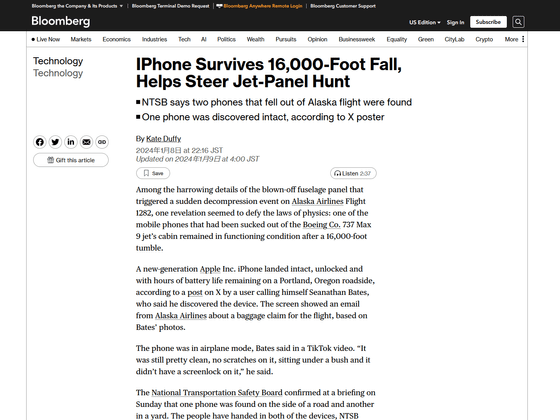Screen dimensions: 560x420
Task: Follow the Boeing Co. link
Action: [x=321, y=225]
